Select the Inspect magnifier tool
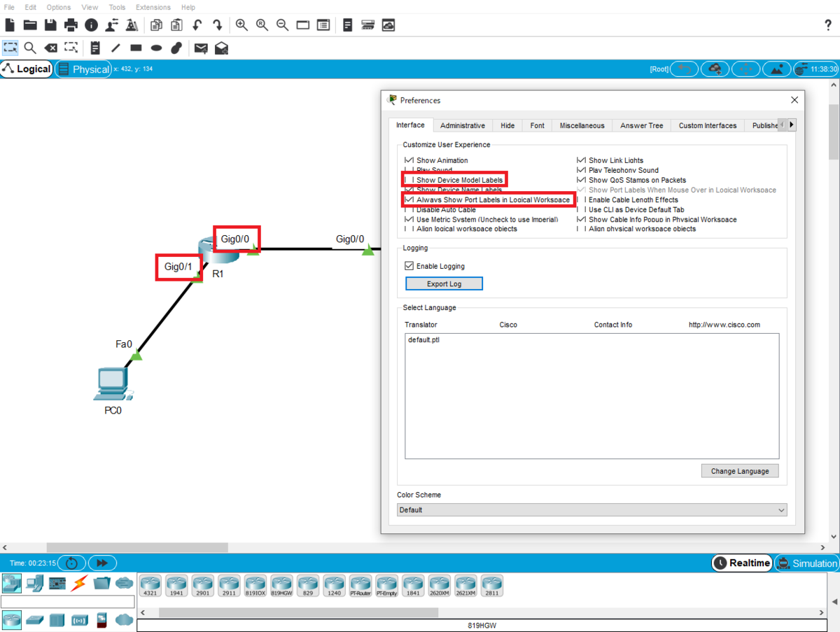 point(30,48)
